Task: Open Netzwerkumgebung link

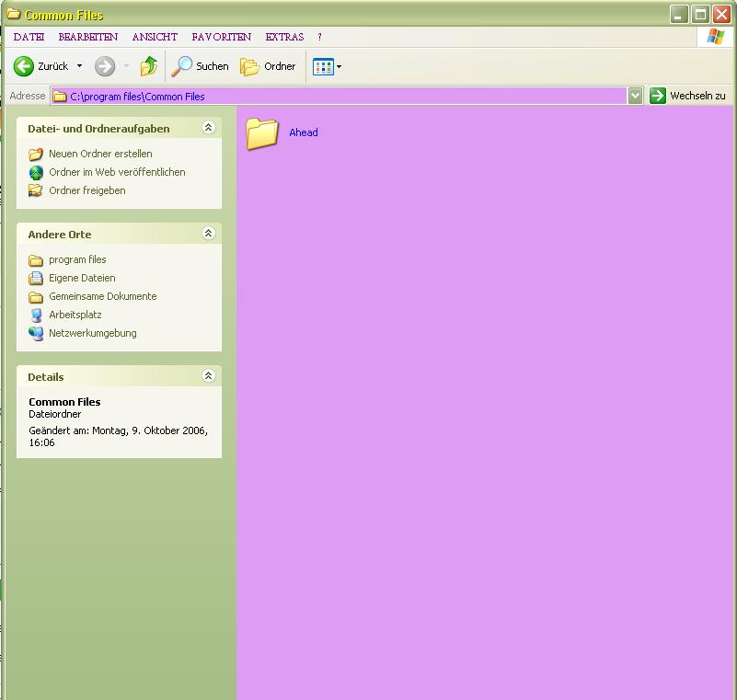Action: pos(93,333)
